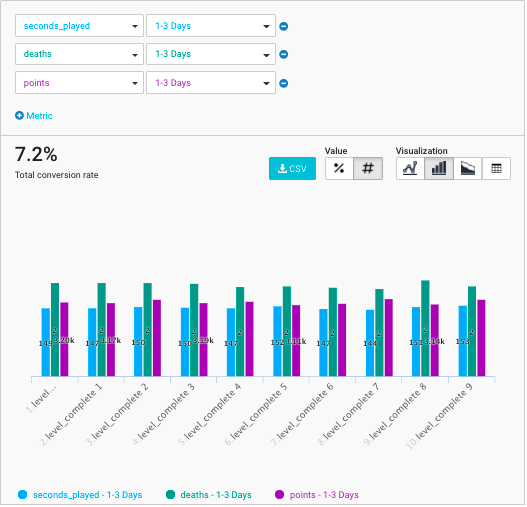Click axis label 5.level_complete 4
Screen dimensions: 527x507
tap(211, 416)
